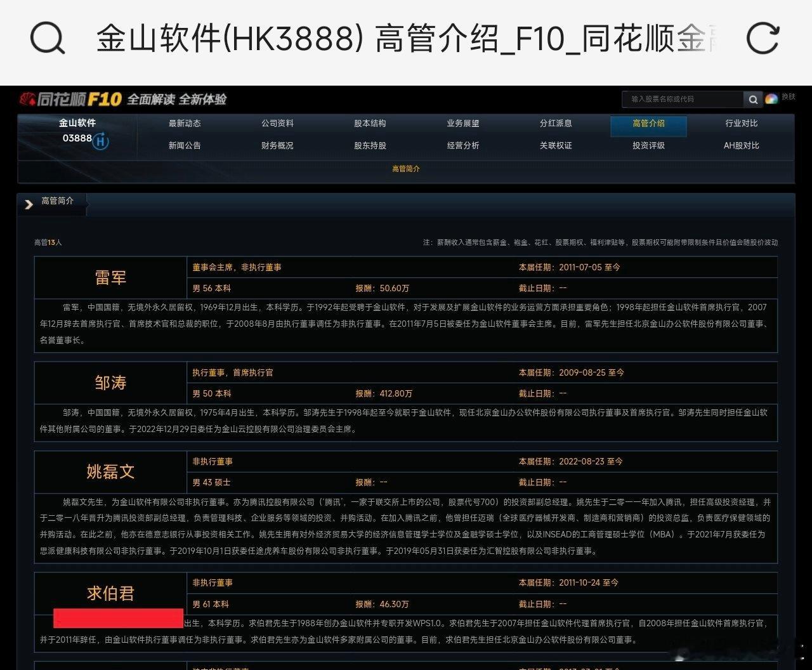
Task: Click the stock code 03888
Action: (x=77, y=138)
